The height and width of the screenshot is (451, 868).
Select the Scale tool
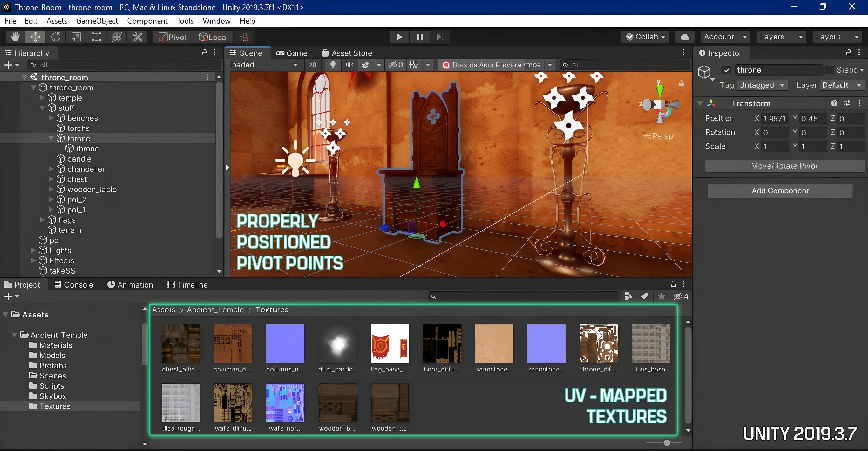click(76, 37)
